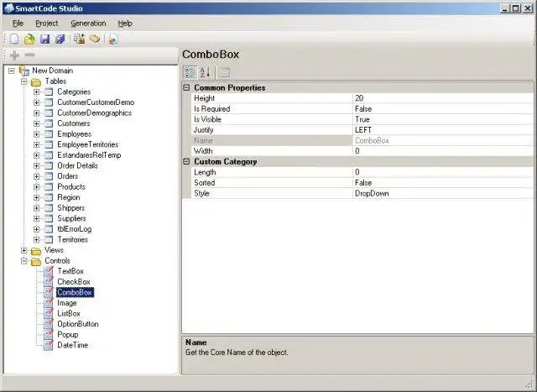The height and width of the screenshot is (392, 537).
Task: Expand the Views folder node
Action: tap(24, 250)
